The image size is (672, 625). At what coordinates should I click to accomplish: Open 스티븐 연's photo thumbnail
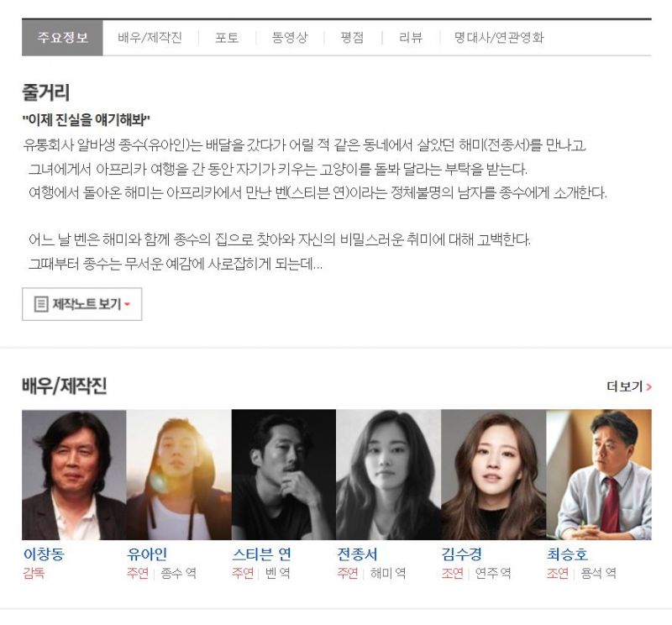click(x=284, y=475)
